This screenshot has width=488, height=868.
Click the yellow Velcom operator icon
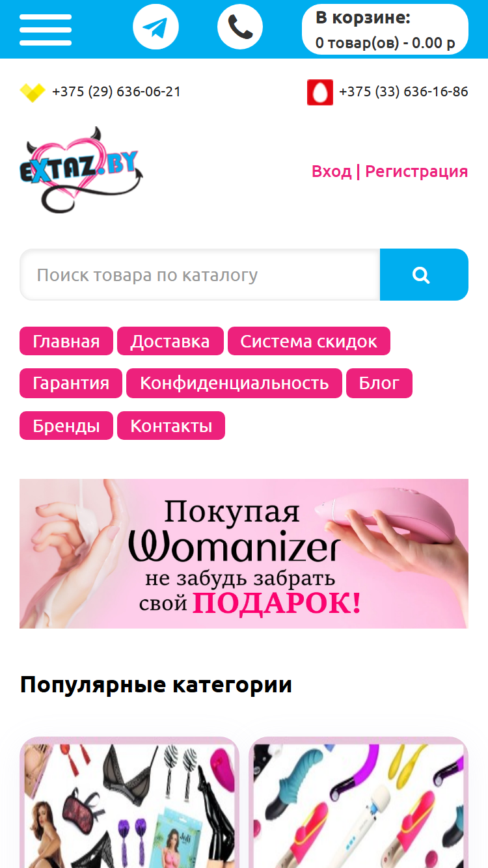click(x=32, y=92)
